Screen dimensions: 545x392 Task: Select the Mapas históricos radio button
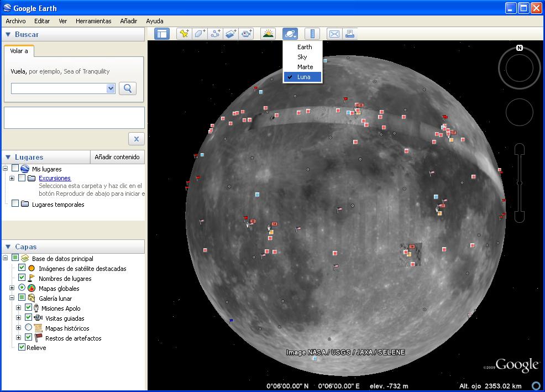tap(29, 327)
